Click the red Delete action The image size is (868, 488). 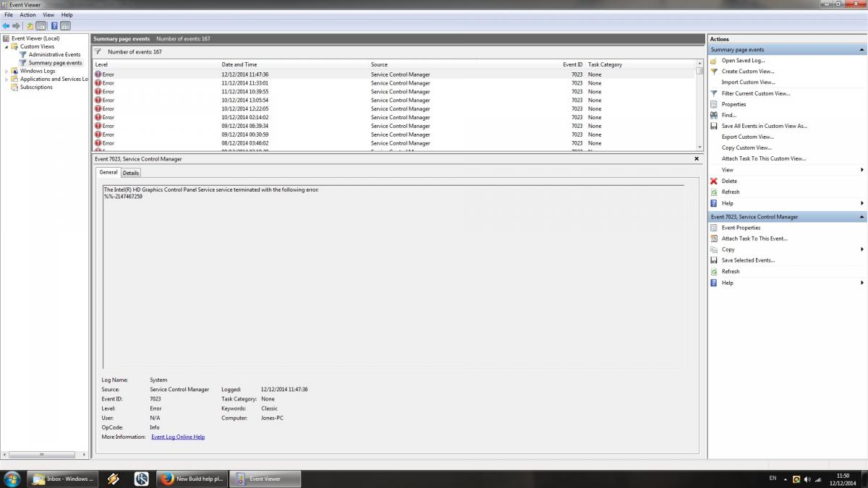tap(729, 181)
